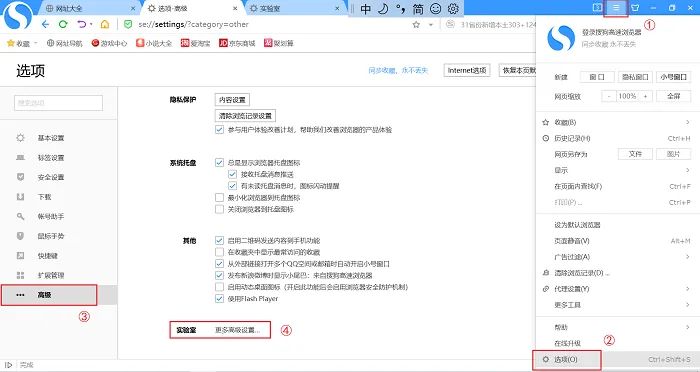Expand the 收藏 dropdown in bookmarks bar
This screenshot has width=700, height=372.
click(x=36, y=43)
